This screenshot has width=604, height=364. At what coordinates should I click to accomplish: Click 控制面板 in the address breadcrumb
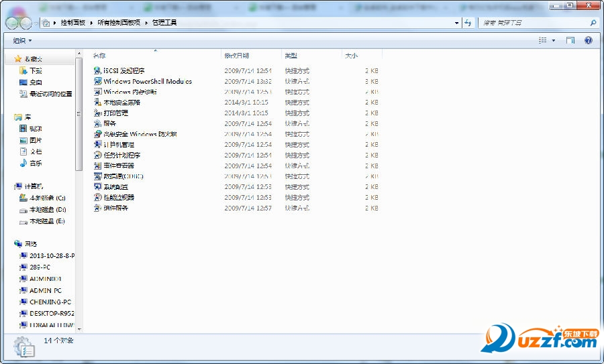coord(72,23)
